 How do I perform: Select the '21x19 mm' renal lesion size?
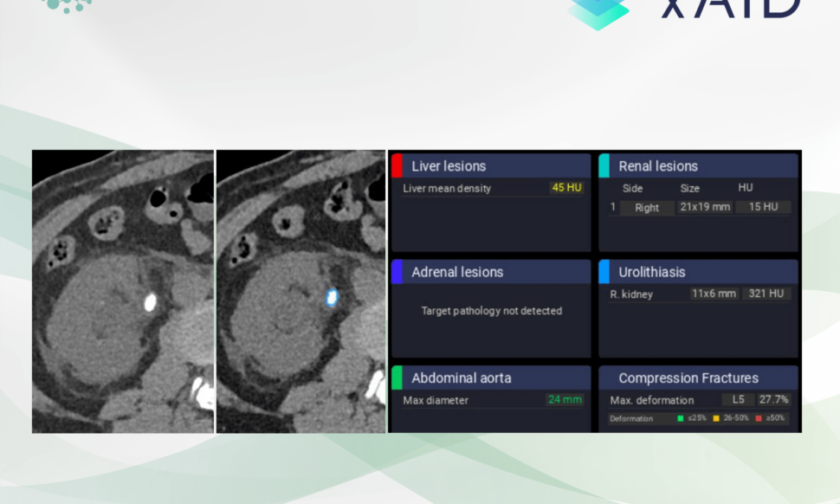(705, 207)
